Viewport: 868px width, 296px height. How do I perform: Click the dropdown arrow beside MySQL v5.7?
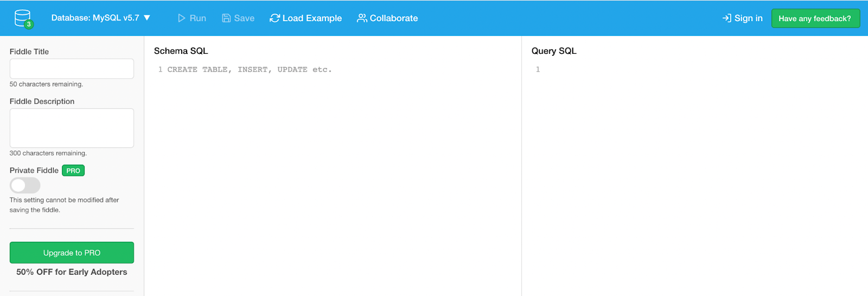point(147,18)
